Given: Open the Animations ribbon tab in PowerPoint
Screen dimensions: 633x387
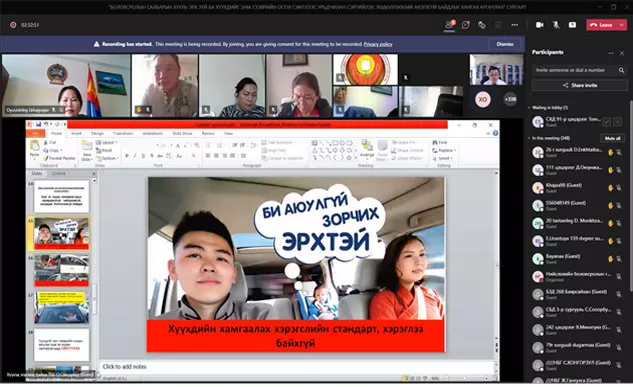Looking at the screenshot, I should point(153,133).
